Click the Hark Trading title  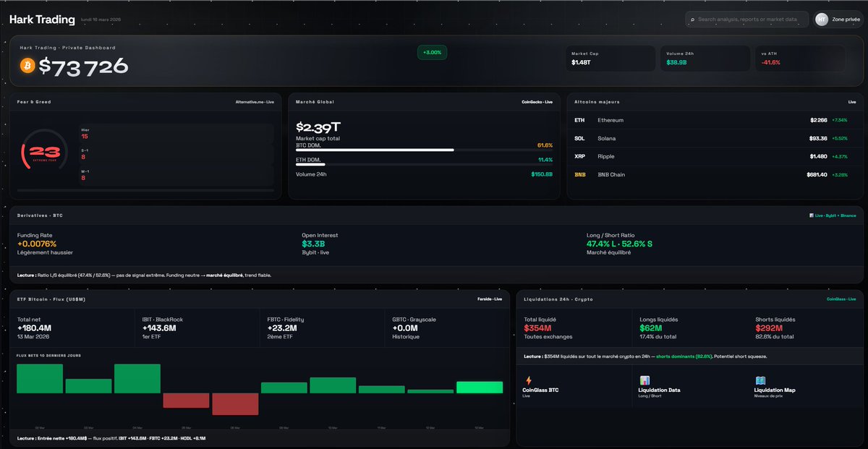click(42, 20)
